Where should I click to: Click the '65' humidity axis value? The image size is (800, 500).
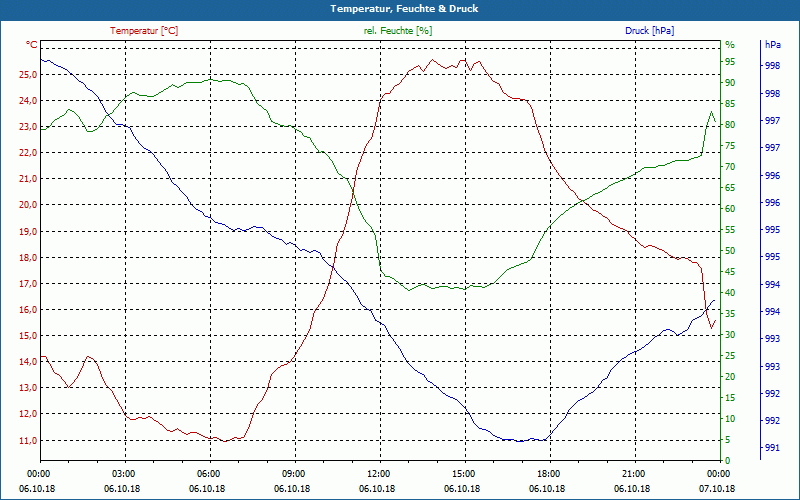730,187
